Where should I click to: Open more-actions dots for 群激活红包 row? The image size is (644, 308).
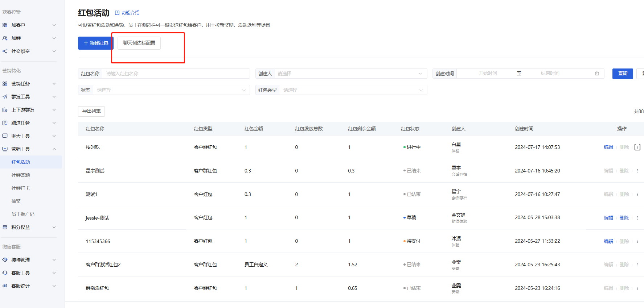(x=637, y=288)
